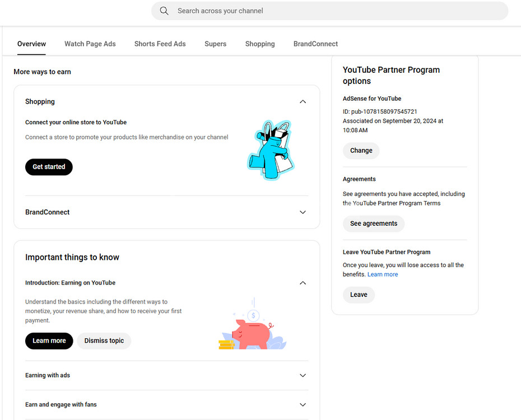This screenshot has width=521, height=420.
Task: Click Associated on September 20, 2024 text
Action: pyautogui.click(x=393, y=125)
